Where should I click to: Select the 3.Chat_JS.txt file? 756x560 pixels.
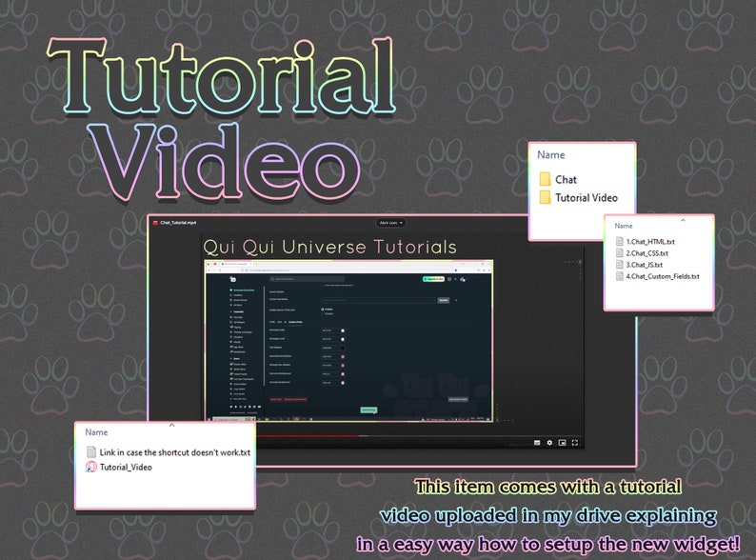pyautogui.click(x=639, y=265)
